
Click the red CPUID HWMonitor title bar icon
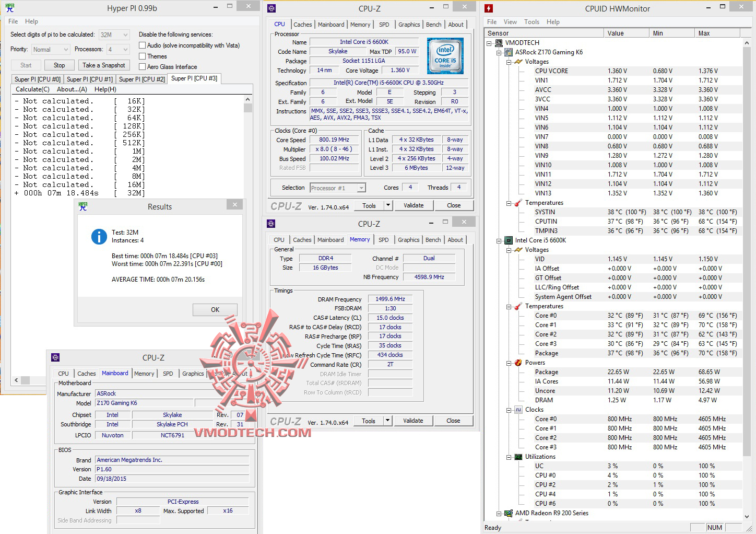click(489, 8)
